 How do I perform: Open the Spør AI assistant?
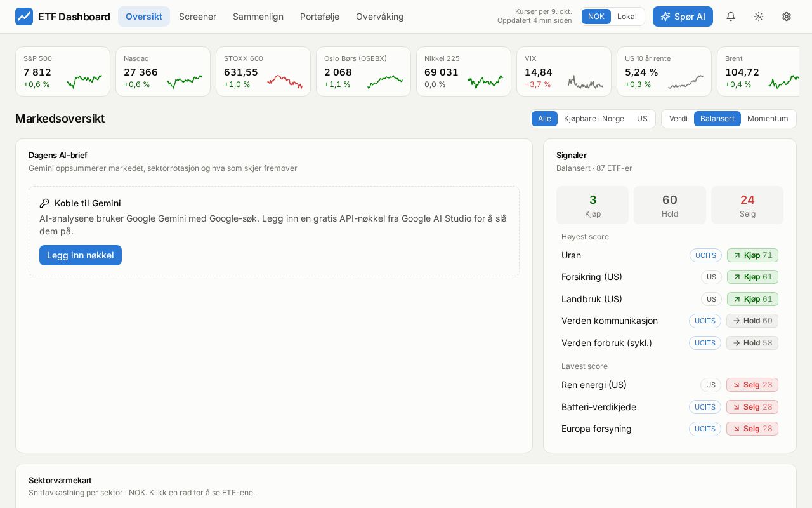point(683,17)
